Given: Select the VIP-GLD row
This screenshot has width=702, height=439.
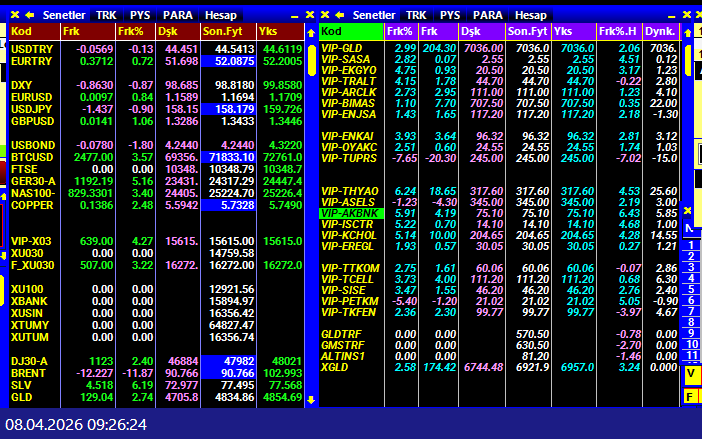Looking at the screenshot, I should pos(500,48).
